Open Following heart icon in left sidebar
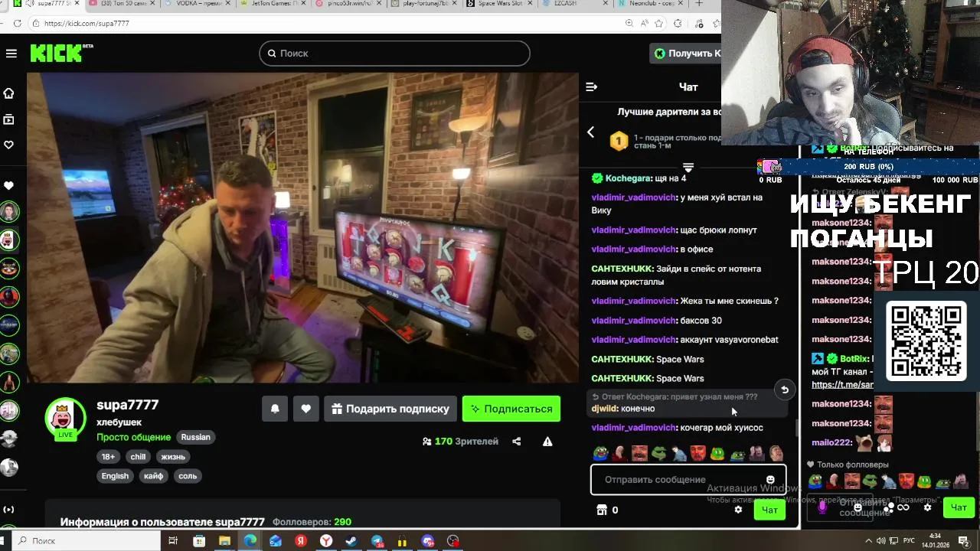The width and height of the screenshot is (980, 551). coord(9,145)
